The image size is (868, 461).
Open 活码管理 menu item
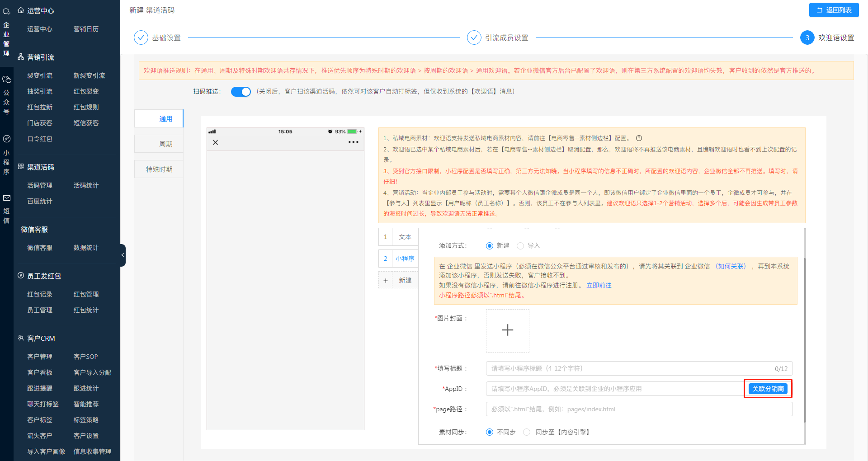click(x=40, y=185)
